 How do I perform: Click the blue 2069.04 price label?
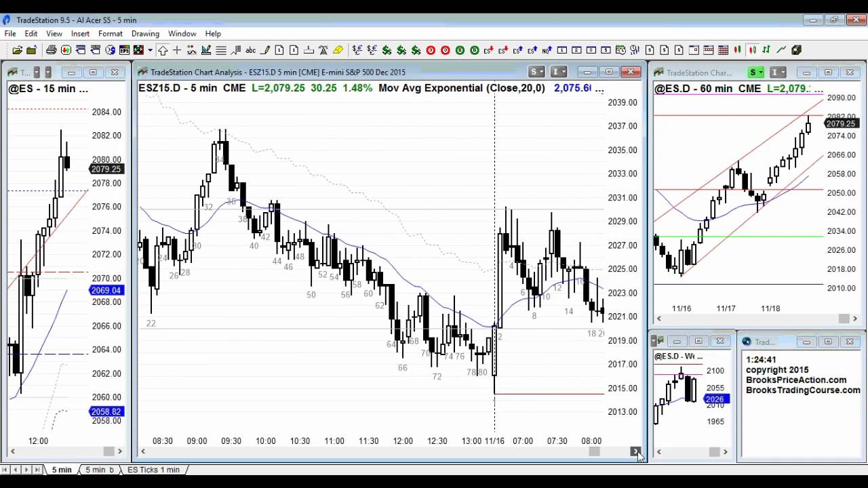105,291
